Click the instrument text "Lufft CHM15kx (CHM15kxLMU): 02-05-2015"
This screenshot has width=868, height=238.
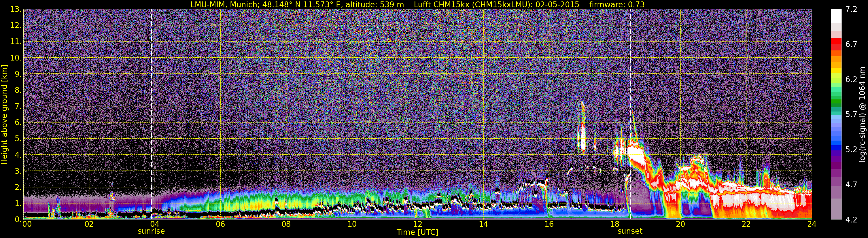click(x=496, y=4)
